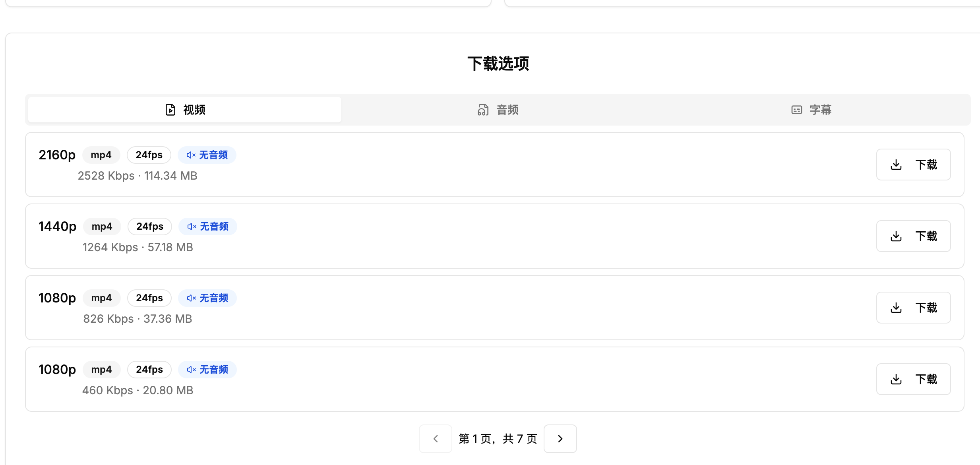980x465 pixels.
Task: Toggle the 无音频 badge on the 826 Kbps row
Action: coord(207,298)
